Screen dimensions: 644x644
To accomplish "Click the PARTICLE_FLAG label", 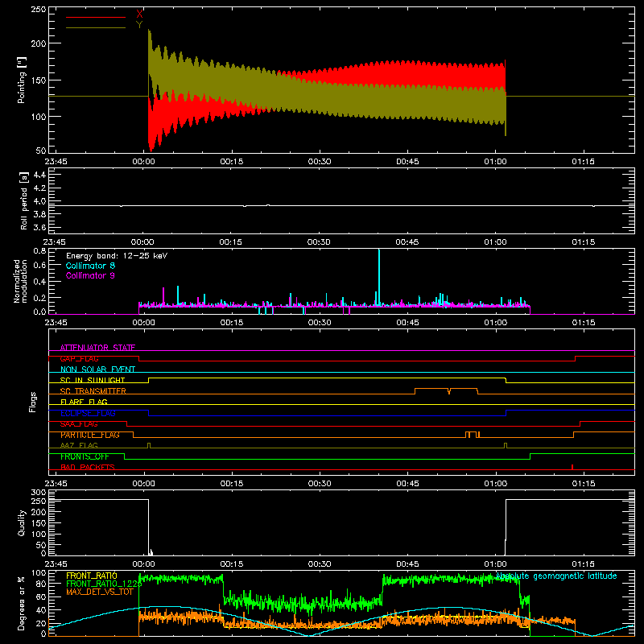I will [x=90, y=435].
